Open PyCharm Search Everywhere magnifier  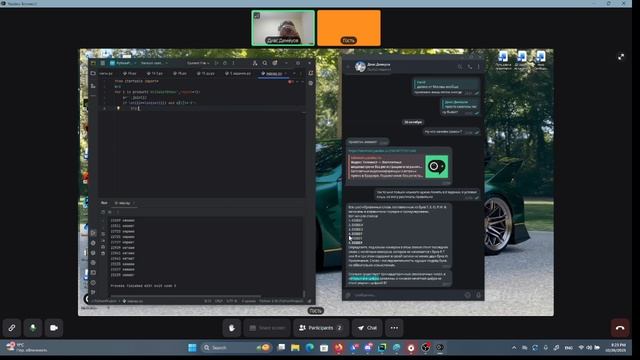click(265, 63)
